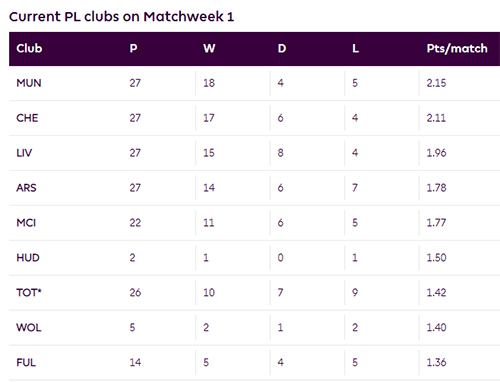Screen dimensions: 500x382
Task: Select the D column header
Action: tap(282, 49)
